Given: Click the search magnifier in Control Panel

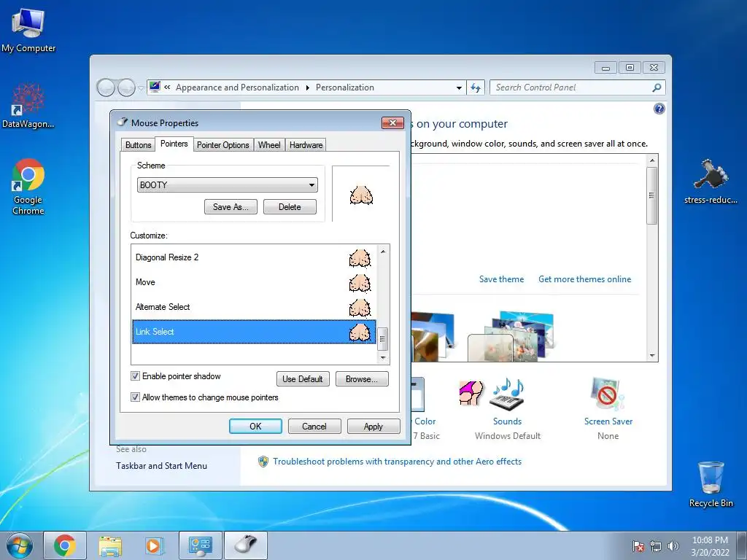Looking at the screenshot, I should point(657,87).
